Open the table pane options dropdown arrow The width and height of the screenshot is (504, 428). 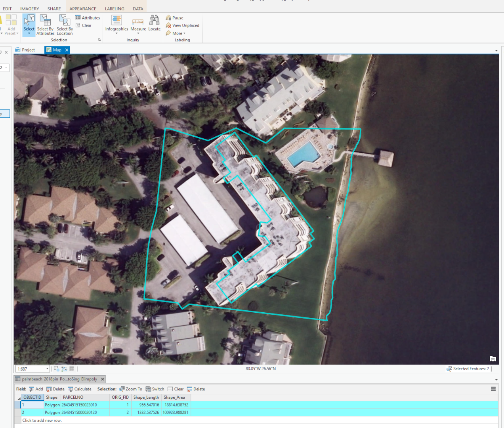pos(496,380)
